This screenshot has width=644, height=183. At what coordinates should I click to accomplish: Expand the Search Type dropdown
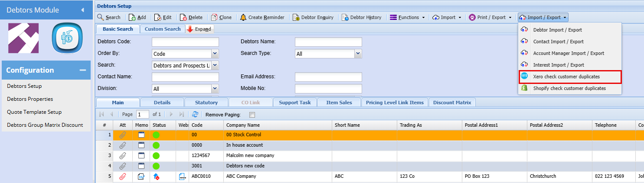point(358,54)
